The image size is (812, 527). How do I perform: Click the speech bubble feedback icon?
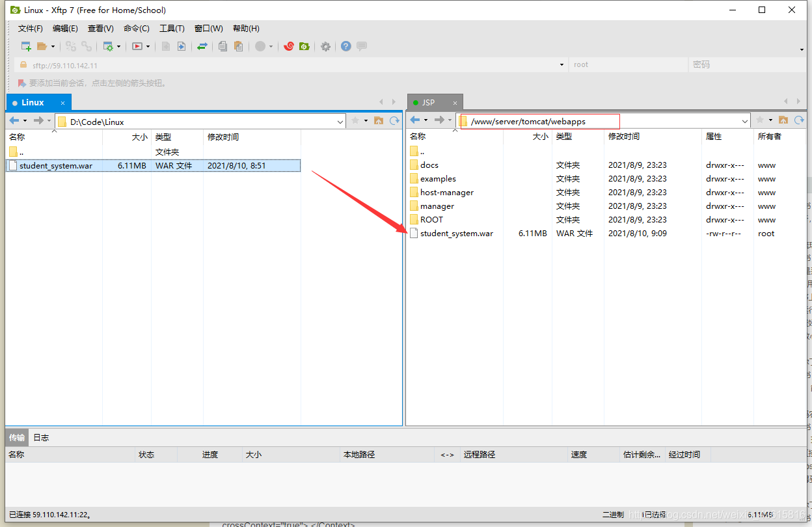tap(362, 46)
